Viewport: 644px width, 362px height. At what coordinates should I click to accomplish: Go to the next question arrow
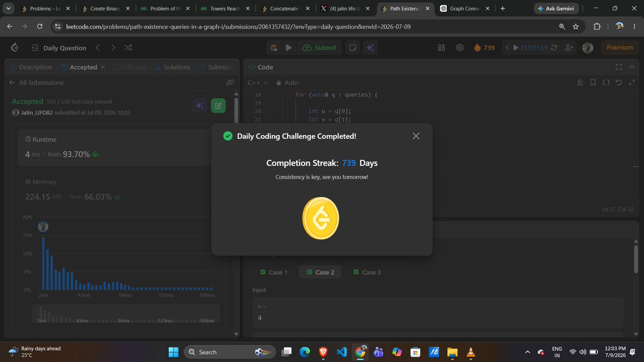(x=113, y=48)
